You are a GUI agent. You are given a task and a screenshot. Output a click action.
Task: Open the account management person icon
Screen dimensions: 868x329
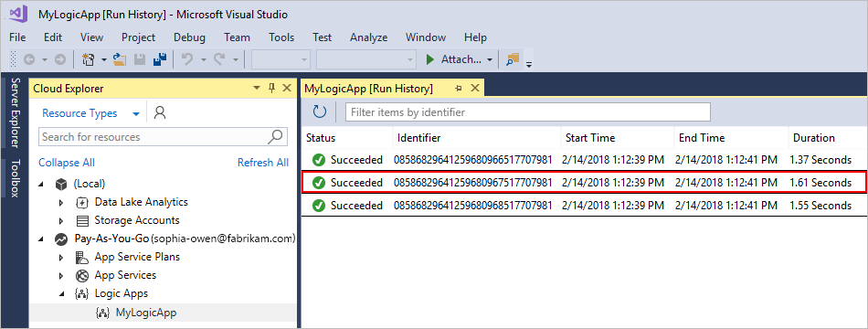[160, 113]
